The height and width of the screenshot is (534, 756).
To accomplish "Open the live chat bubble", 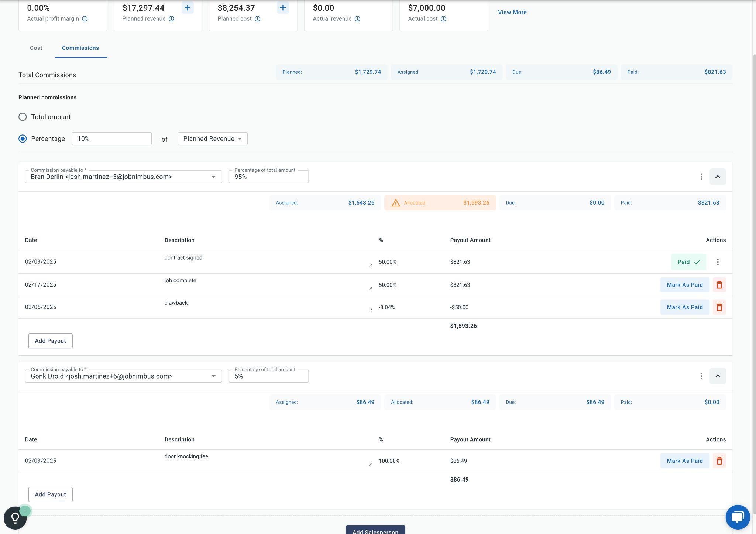I will pyautogui.click(x=737, y=517).
